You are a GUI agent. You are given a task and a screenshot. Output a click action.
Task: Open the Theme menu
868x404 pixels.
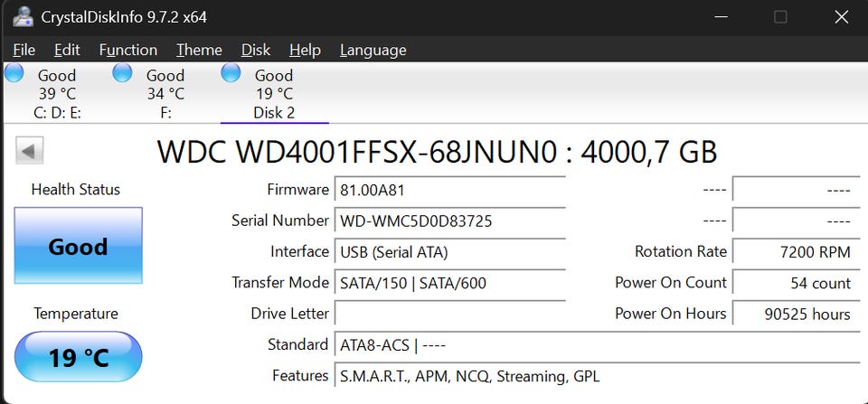click(x=199, y=50)
